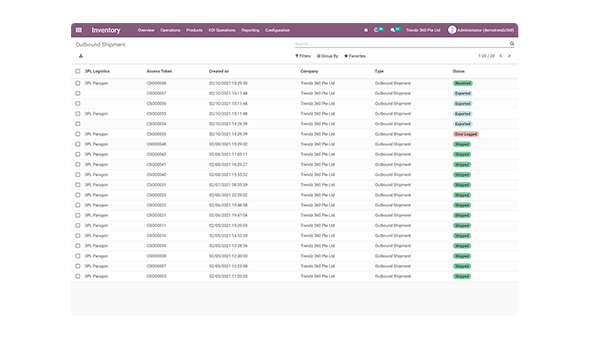Check the row CSO00010 checkbox
The image size is (590, 360).
[x=78, y=235]
